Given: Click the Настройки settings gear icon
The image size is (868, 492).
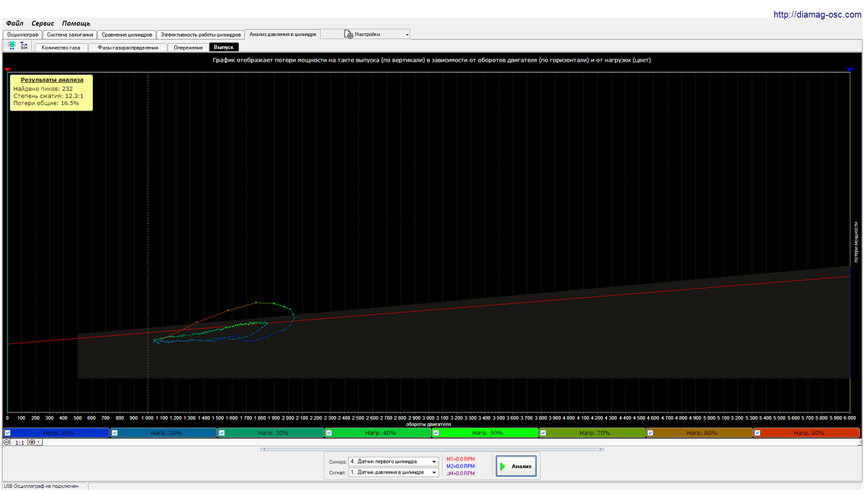Looking at the screenshot, I should [x=349, y=34].
